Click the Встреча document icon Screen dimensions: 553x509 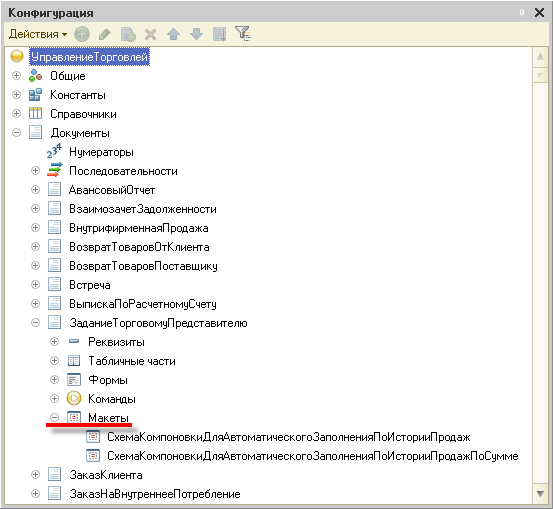[54, 285]
